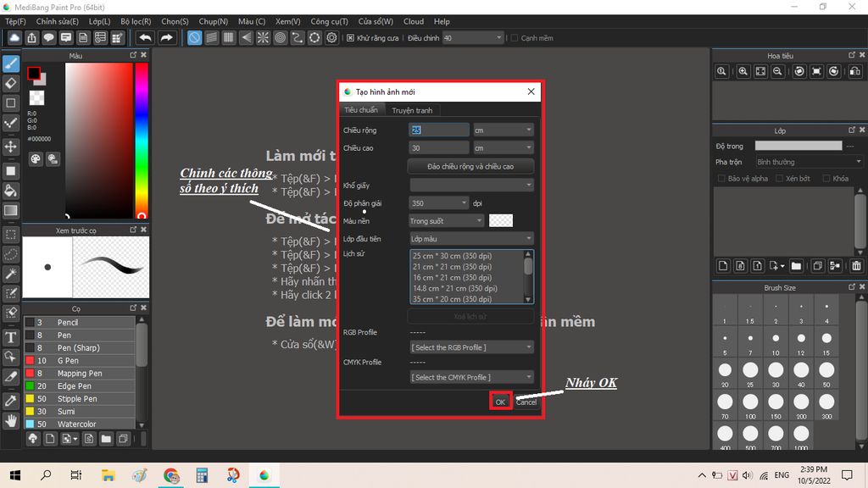868x488 pixels.
Task: Open the Pha trộn blend mode dropdown
Action: 809,162
